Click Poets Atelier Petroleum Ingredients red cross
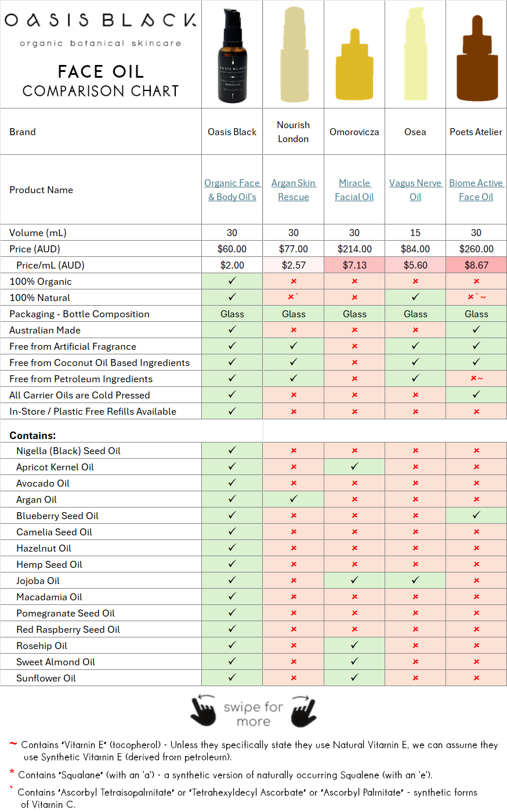 click(474, 378)
